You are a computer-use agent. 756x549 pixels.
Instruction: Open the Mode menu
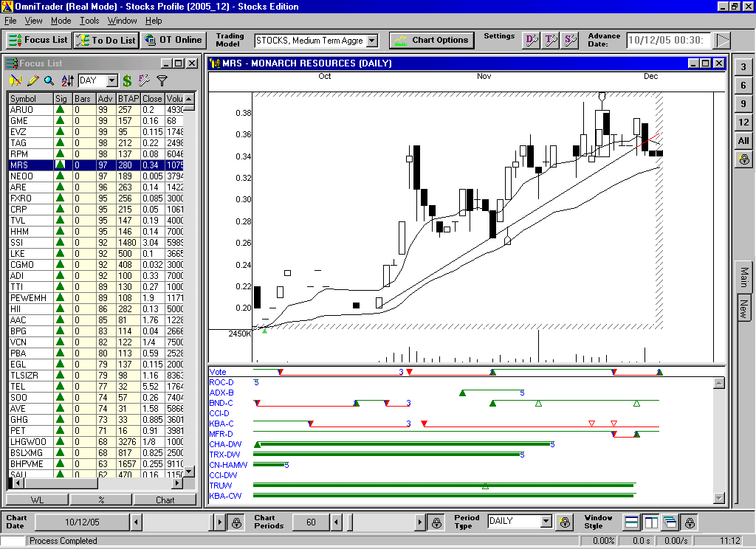(61, 21)
